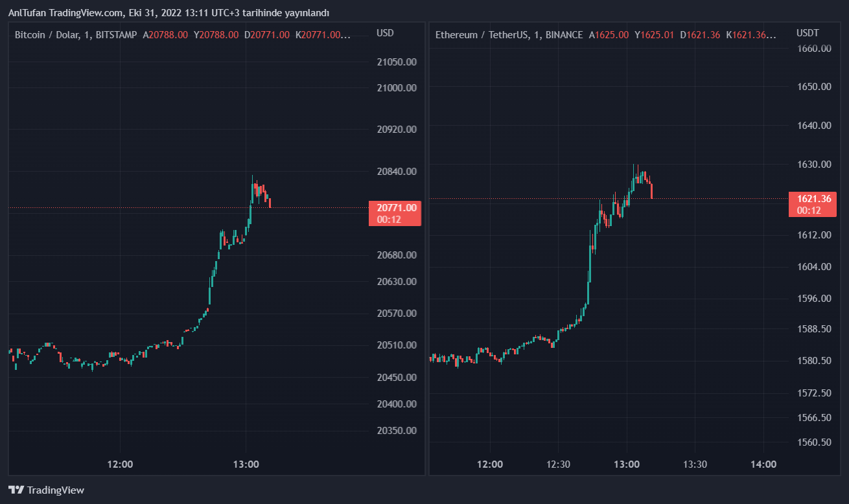Click 13:30 on the Ethereum time axis

[x=695, y=464]
